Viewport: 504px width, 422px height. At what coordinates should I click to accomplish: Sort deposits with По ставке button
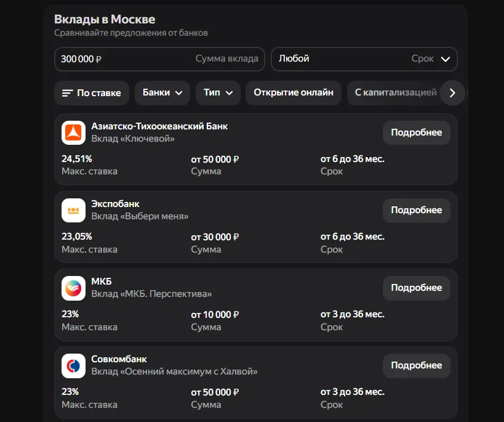(92, 93)
